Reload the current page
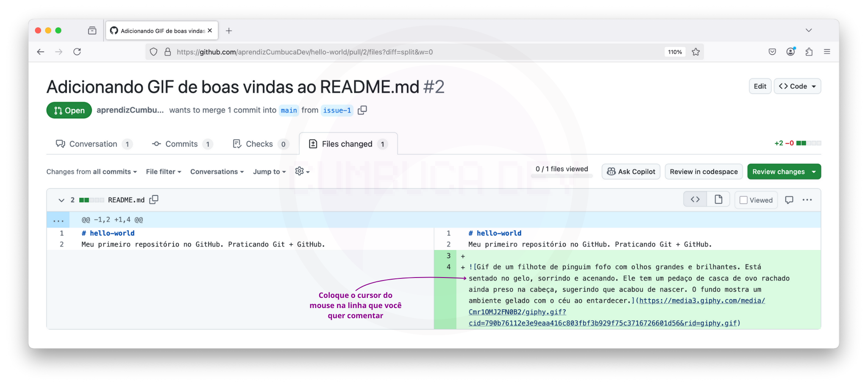The height and width of the screenshot is (386, 868). point(77,52)
